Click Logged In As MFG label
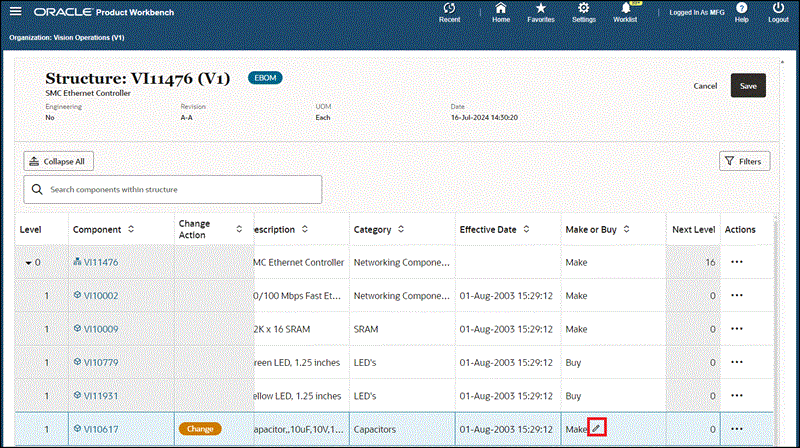Screen dimensions: 800x448 click(697, 12)
